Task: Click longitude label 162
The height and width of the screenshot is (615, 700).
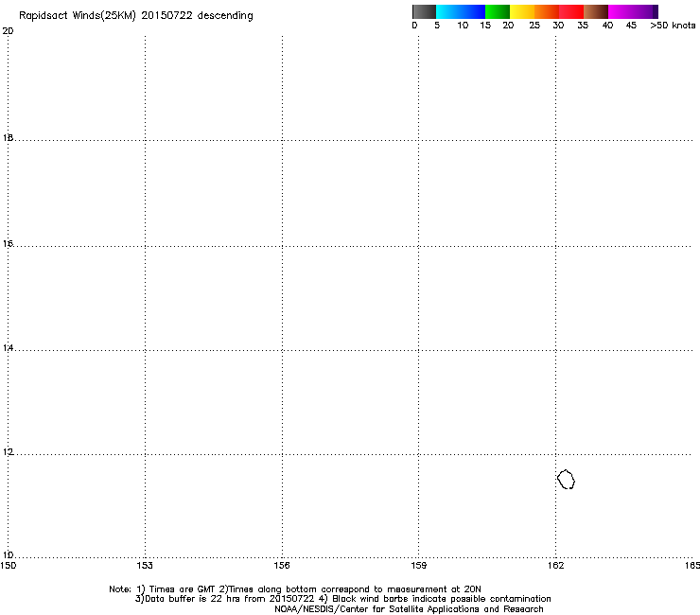Action: (555, 566)
